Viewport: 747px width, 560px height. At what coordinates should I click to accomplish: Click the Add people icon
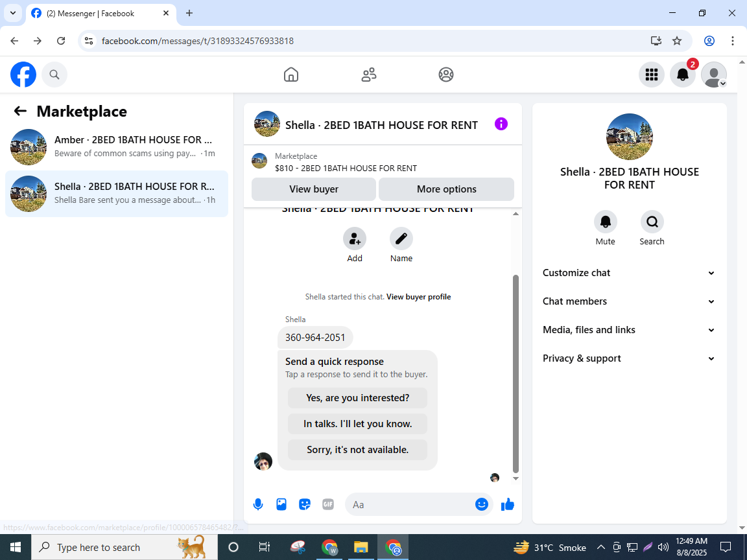[355, 239]
